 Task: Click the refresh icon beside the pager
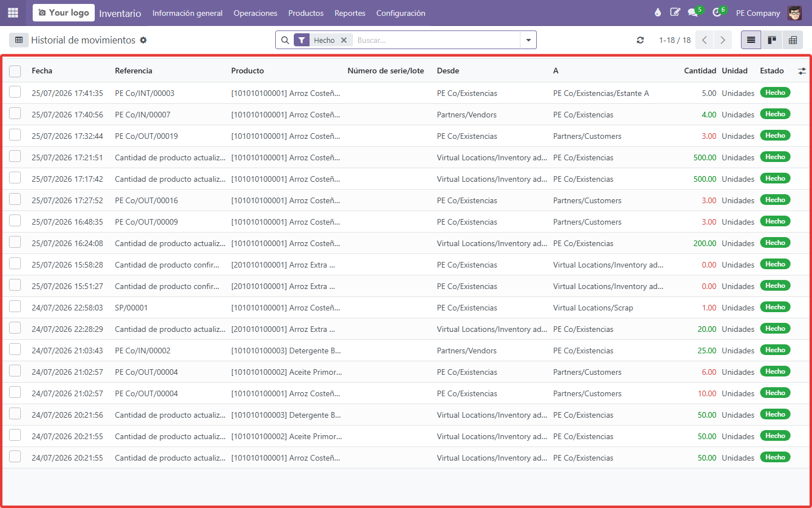[x=640, y=40]
